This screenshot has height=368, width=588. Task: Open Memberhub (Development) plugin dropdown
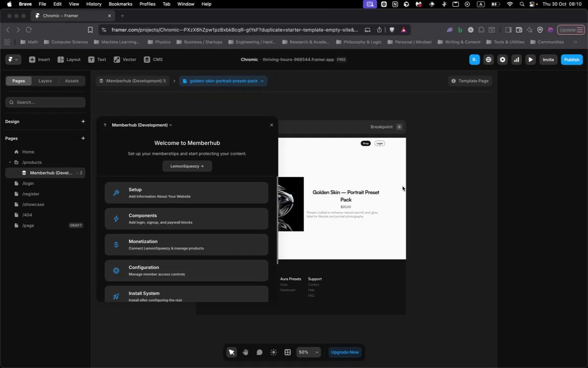click(142, 125)
